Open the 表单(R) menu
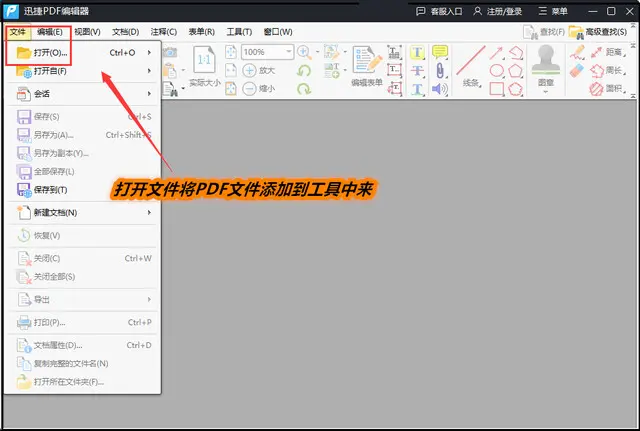This screenshot has width=640, height=431. (x=201, y=32)
